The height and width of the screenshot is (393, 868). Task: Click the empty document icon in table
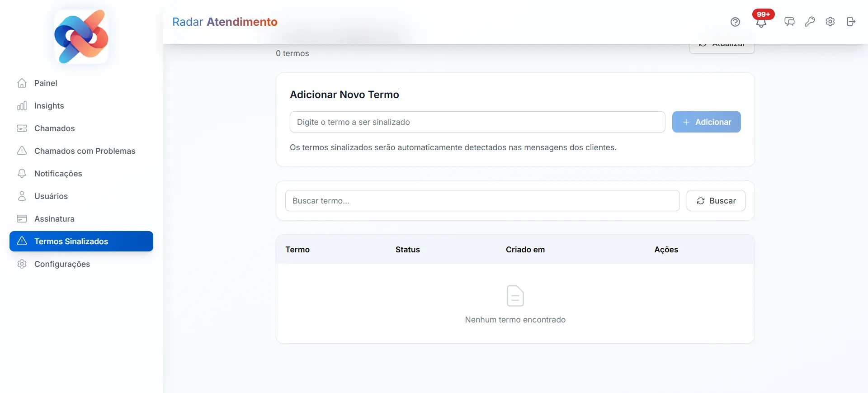(x=515, y=296)
